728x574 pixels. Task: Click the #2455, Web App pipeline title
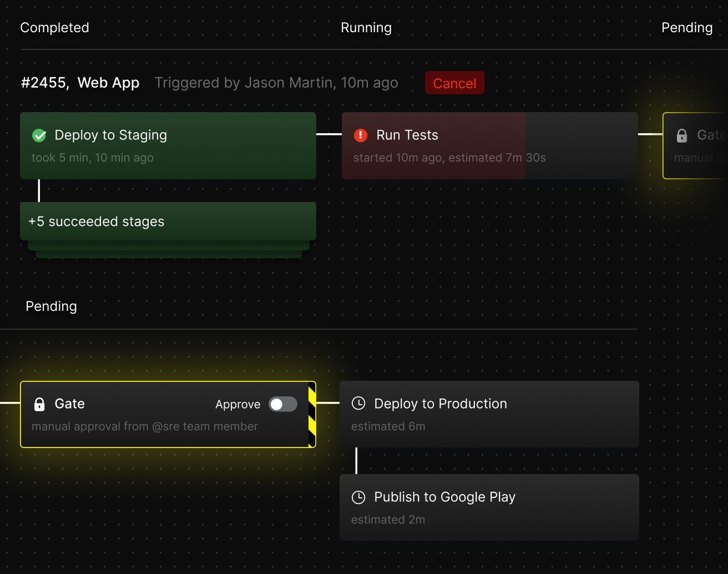click(x=80, y=83)
